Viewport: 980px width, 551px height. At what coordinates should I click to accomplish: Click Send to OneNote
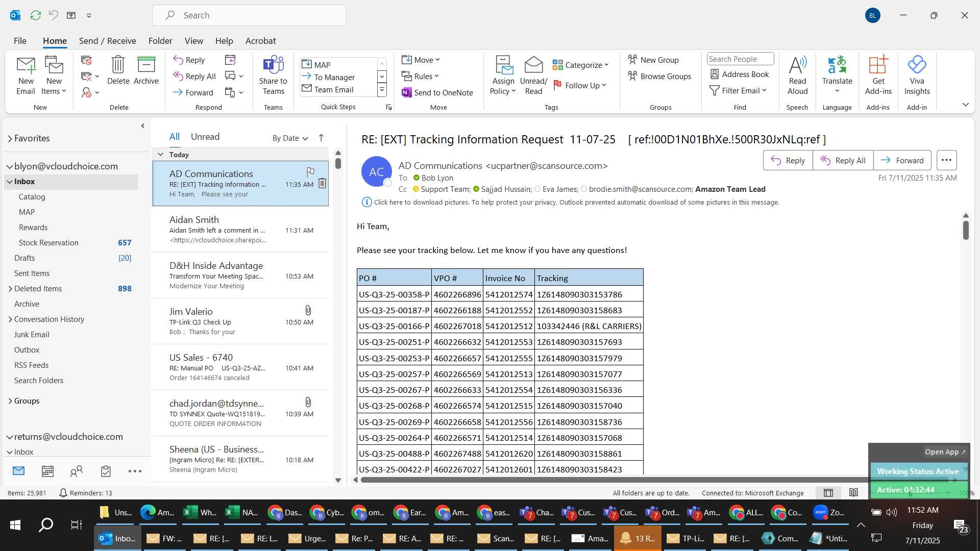437,92
